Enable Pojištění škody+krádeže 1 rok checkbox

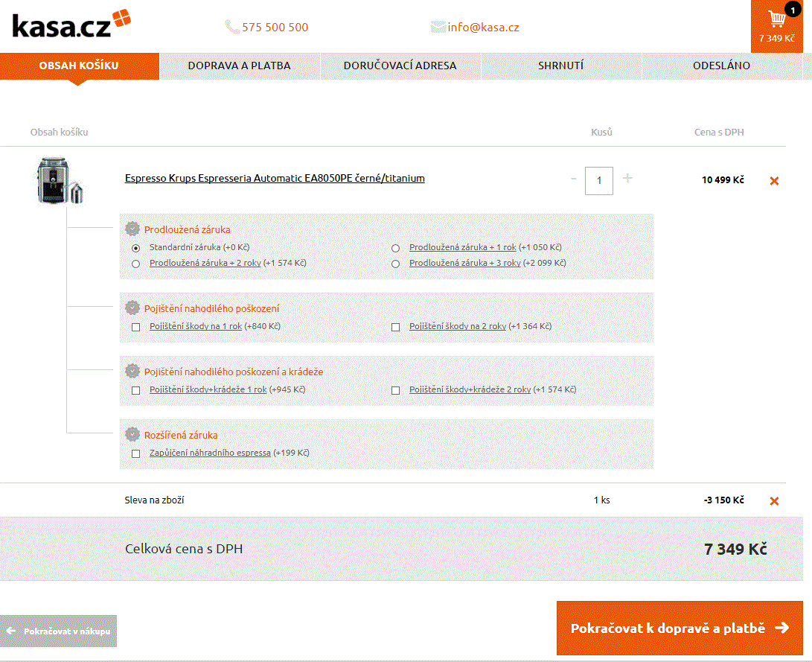click(135, 390)
